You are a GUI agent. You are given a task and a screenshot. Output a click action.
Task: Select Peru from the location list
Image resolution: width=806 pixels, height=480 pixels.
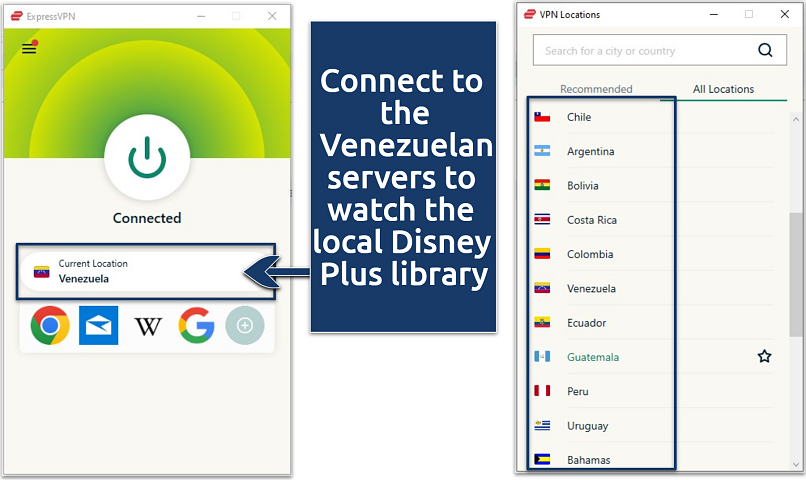coord(653,391)
